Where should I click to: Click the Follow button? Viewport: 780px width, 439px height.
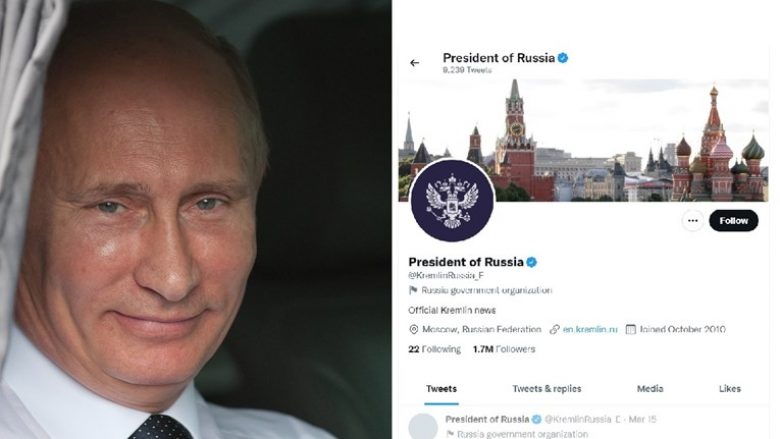[733, 221]
